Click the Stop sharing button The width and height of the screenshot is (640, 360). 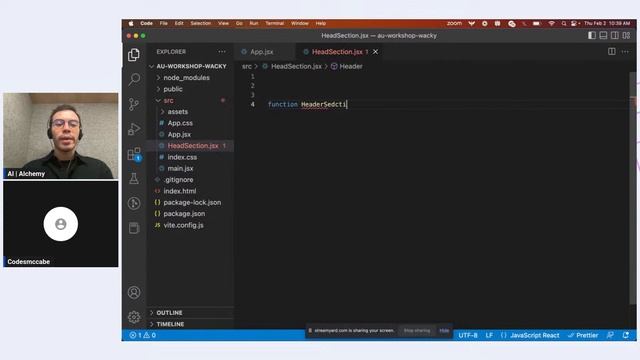[x=417, y=331]
